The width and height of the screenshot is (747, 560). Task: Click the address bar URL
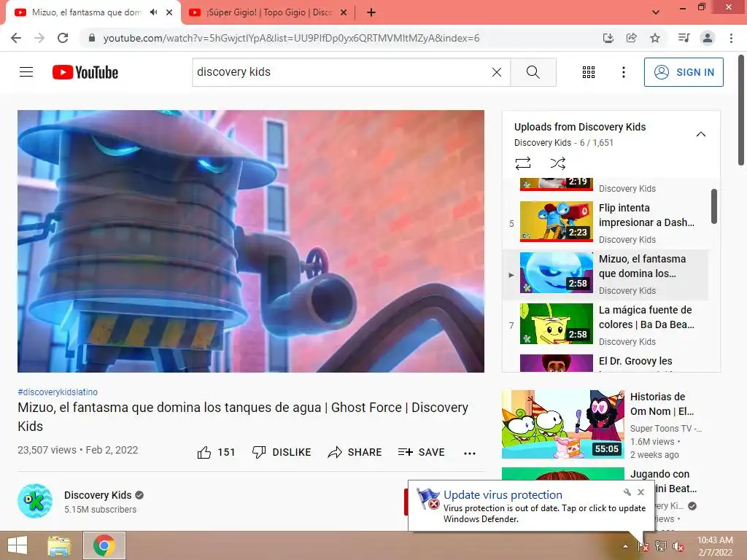[x=291, y=38]
